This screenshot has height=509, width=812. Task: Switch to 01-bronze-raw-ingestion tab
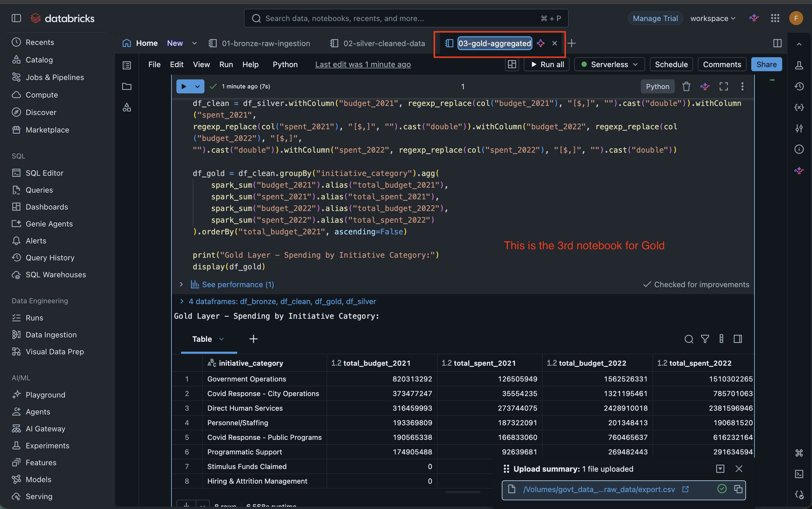(x=259, y=43)
